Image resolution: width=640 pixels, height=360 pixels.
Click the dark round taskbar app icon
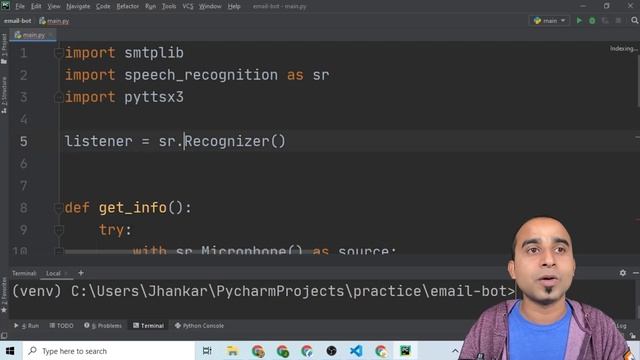pos(331,351)
